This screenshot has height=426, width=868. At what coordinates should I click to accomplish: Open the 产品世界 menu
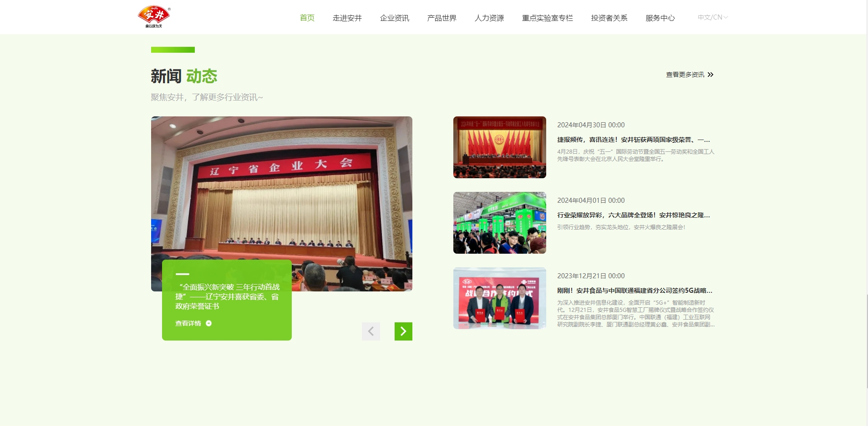click(442, 18)
